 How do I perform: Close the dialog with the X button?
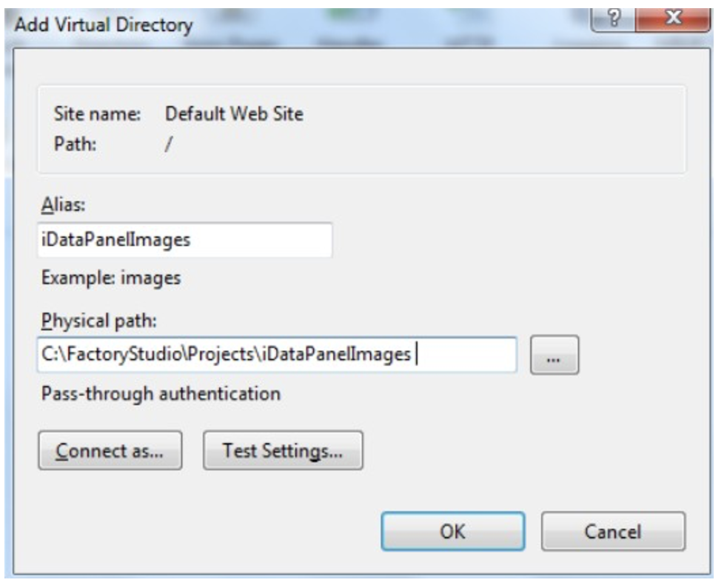click(x=673, y=19)
